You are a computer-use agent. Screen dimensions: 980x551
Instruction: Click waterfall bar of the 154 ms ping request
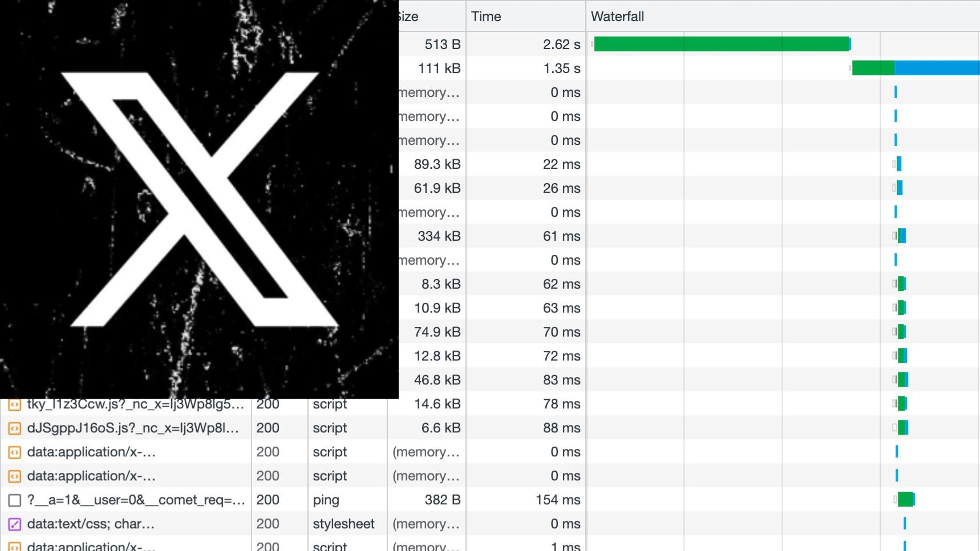906,500
